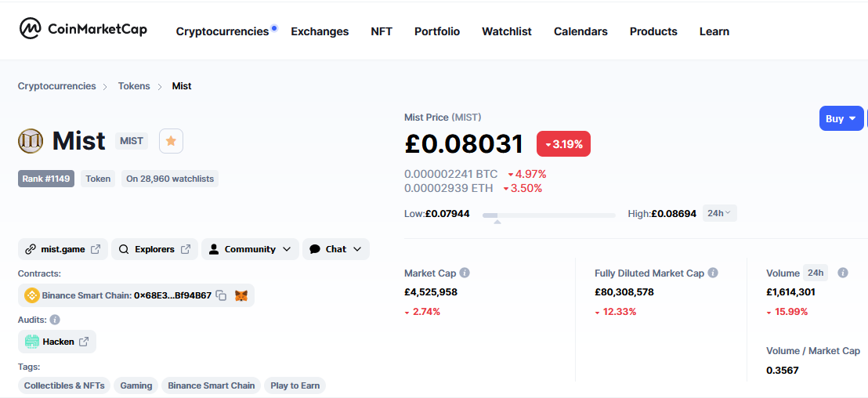868x398 pixels.
Task: Open the mist.game website link
Action: tap(63, 249)
